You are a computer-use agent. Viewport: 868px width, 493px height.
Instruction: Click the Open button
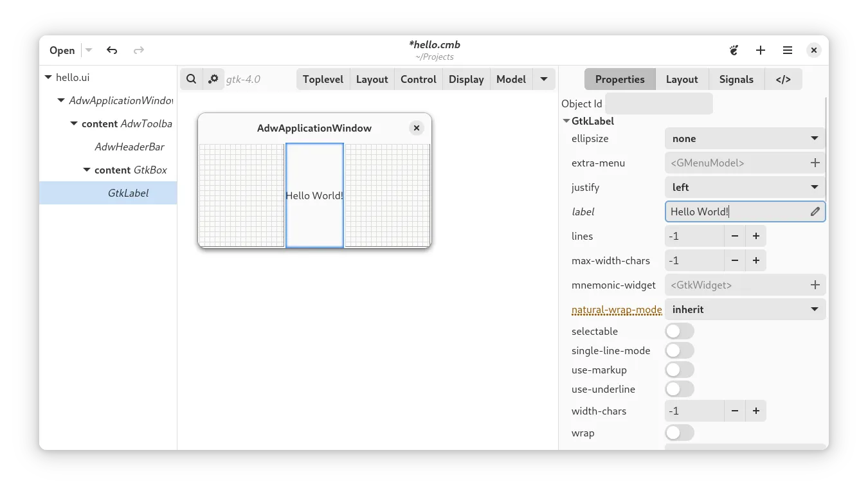(x=62, y=50)
